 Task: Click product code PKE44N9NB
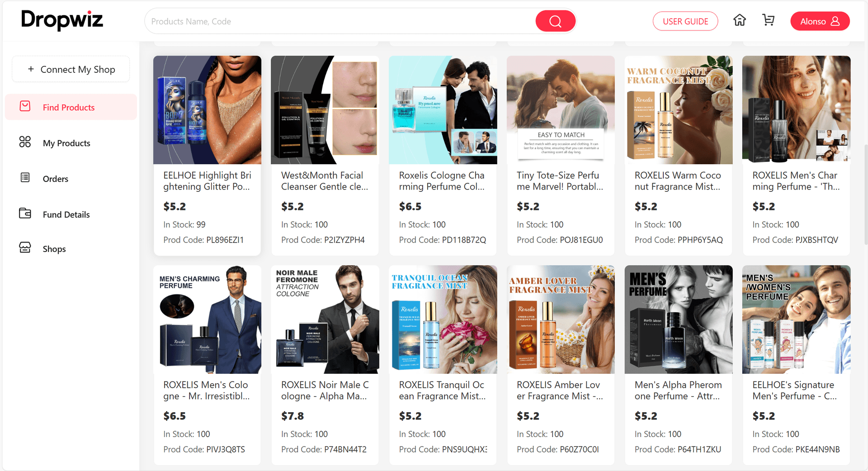[818, 449]
